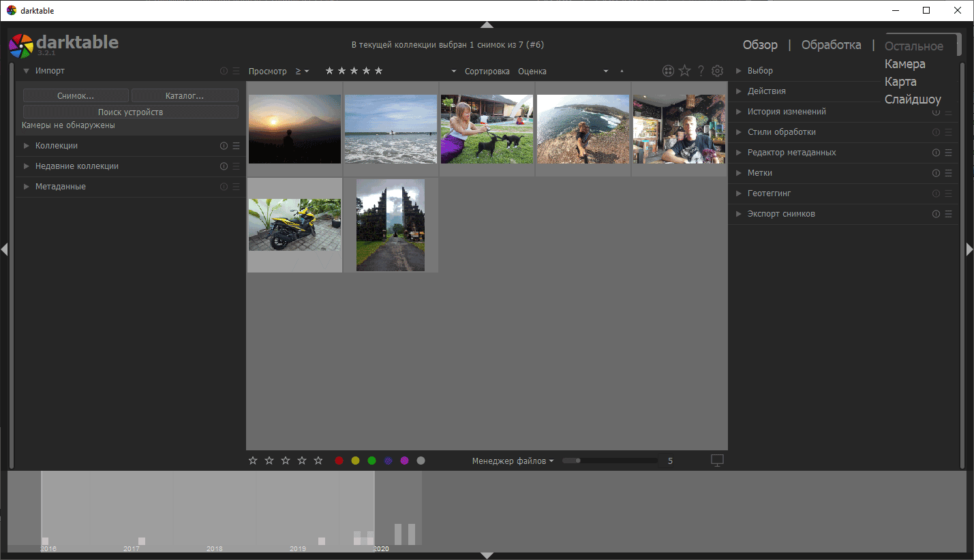Open the Остальное views menu

click(x=914, y=46)
